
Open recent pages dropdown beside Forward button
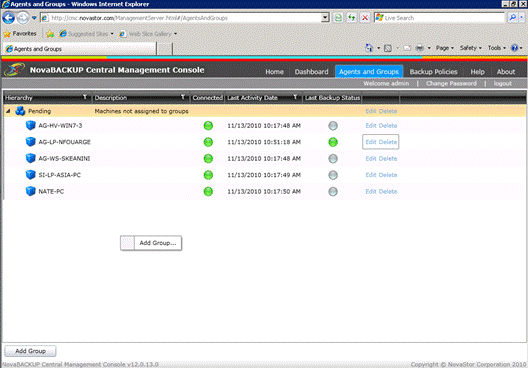coord(34,18)
